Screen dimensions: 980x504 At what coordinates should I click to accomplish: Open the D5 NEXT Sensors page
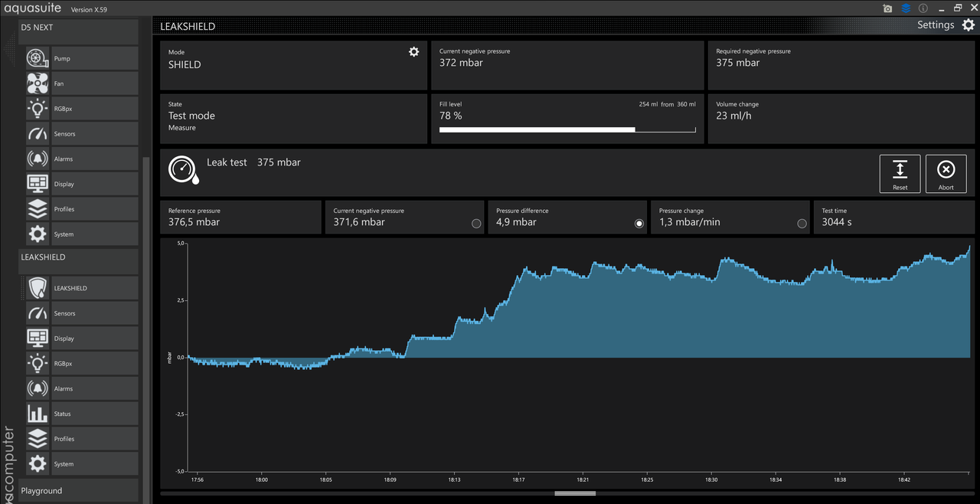click(82, 134)
